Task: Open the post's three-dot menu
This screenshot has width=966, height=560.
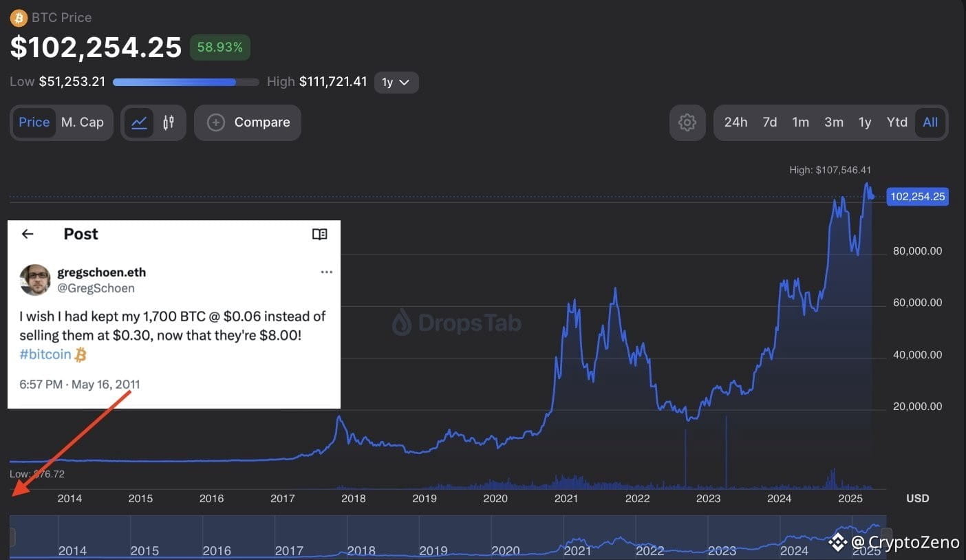Action: click(327, 272)
